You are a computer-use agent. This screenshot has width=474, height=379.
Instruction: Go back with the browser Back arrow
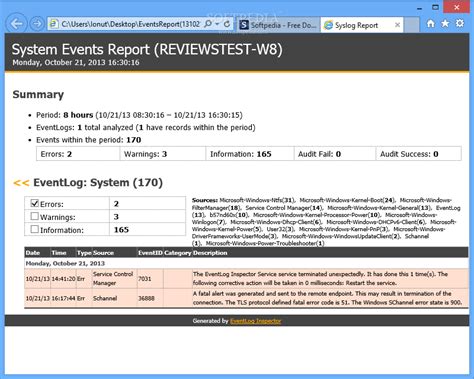tap(16, 23)
